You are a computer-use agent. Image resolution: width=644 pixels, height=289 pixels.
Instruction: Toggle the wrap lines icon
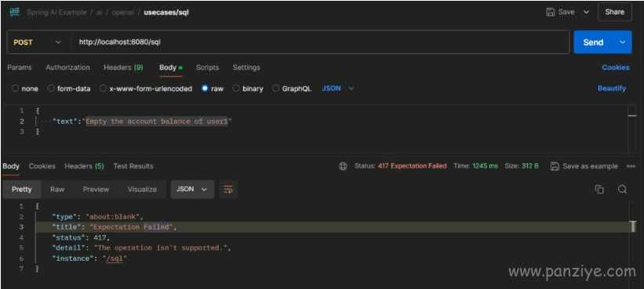228,190
